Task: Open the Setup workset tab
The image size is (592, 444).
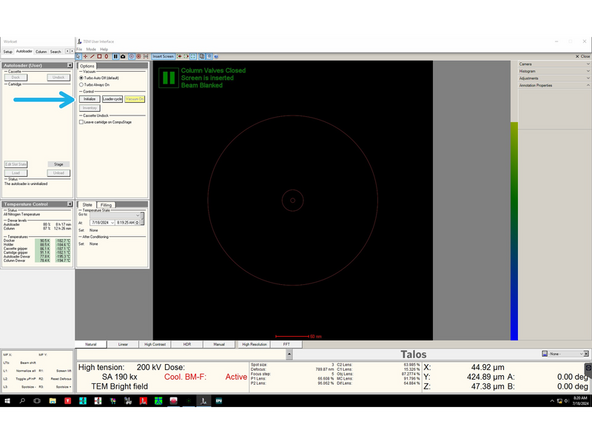Action: click(x=8, y=52)
